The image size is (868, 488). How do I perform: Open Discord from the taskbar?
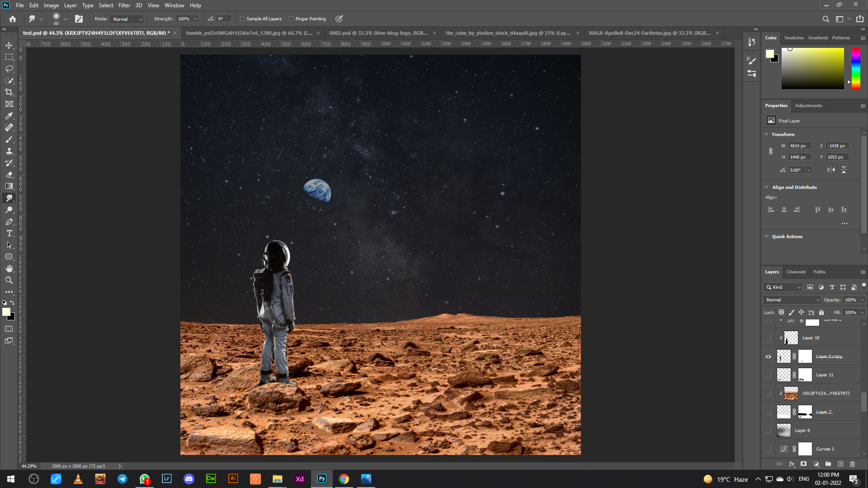pyautogui.click(x=189, y=479)
